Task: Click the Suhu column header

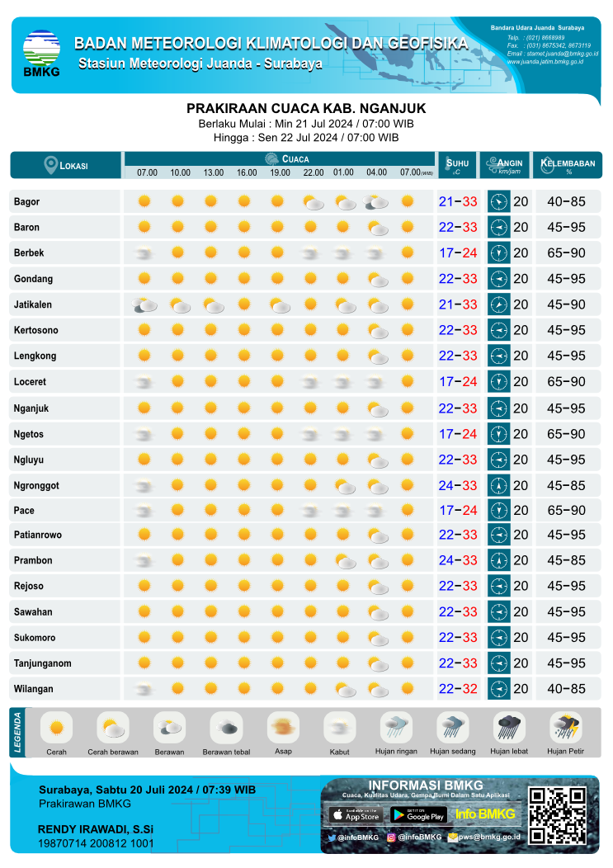Action: pos(457,165)
